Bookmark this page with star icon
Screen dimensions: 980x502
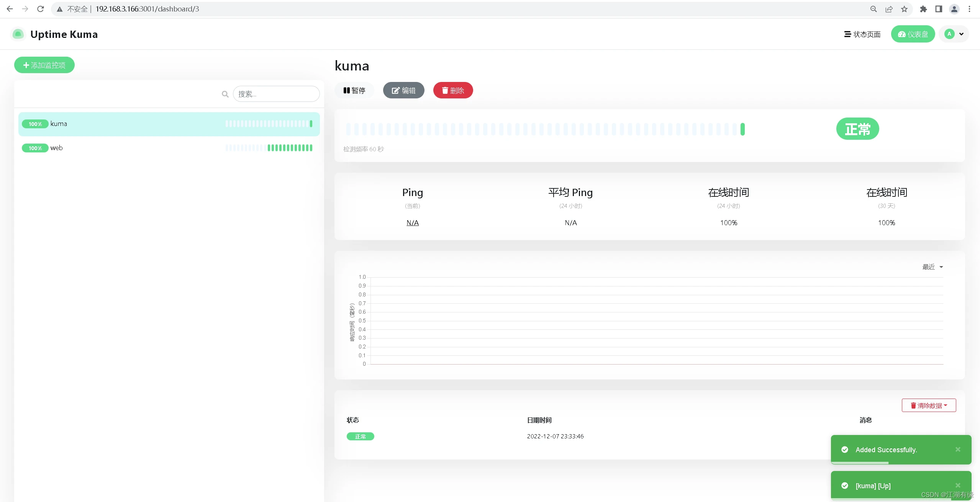pyautogui.click(x=904, y=9)
